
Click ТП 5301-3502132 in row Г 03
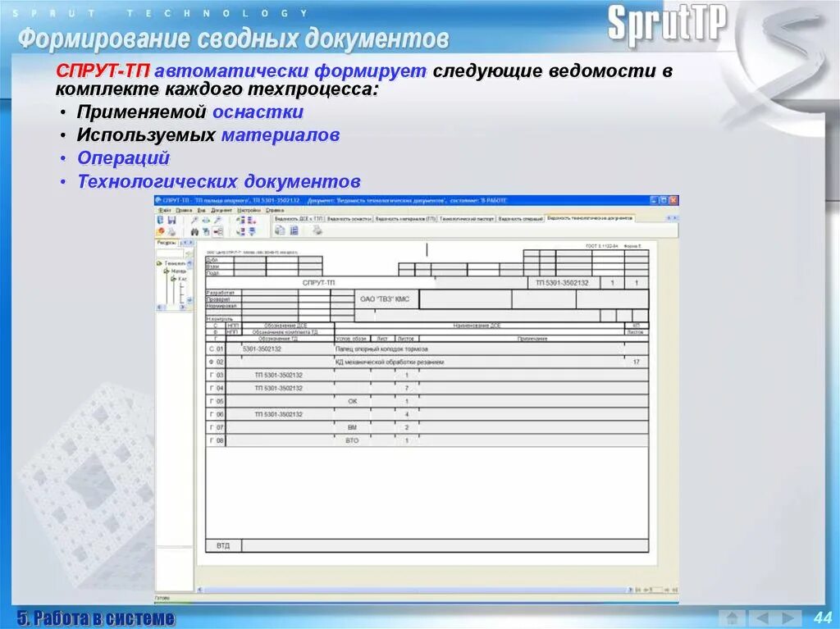coord(279,375)
